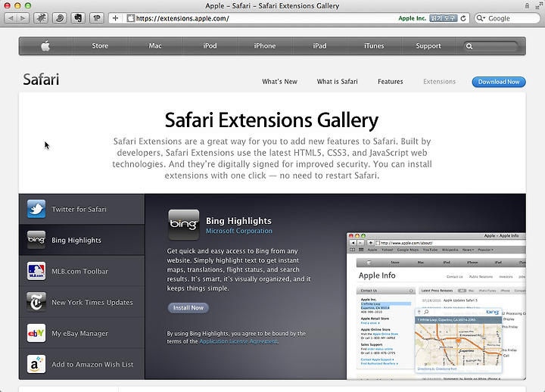Click the eBay logo icon

click(x=36, y=333)
